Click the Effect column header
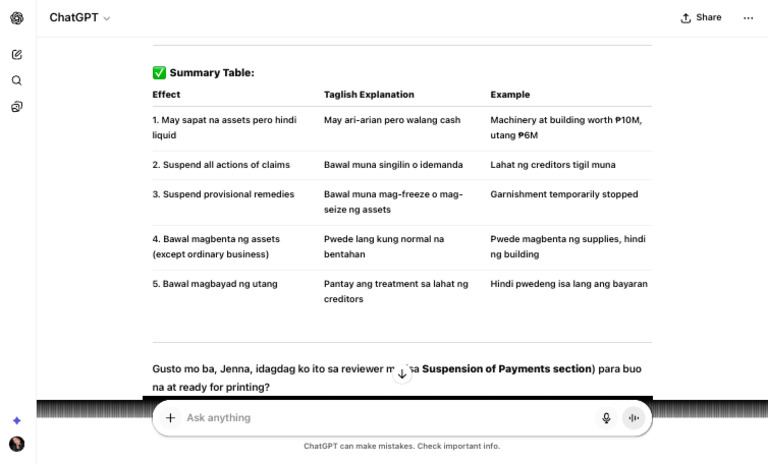This screenshot has width=768, height=464. [x=166, y=95]
